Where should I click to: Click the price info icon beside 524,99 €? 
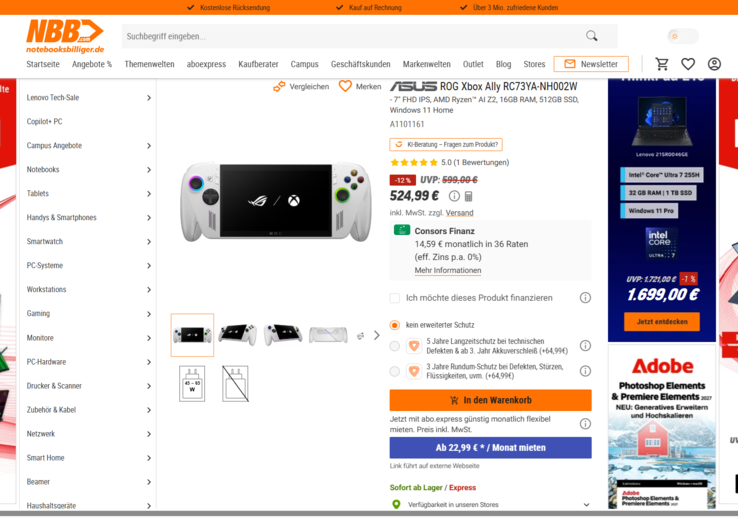pyautogui.click(x=454, y=196)
